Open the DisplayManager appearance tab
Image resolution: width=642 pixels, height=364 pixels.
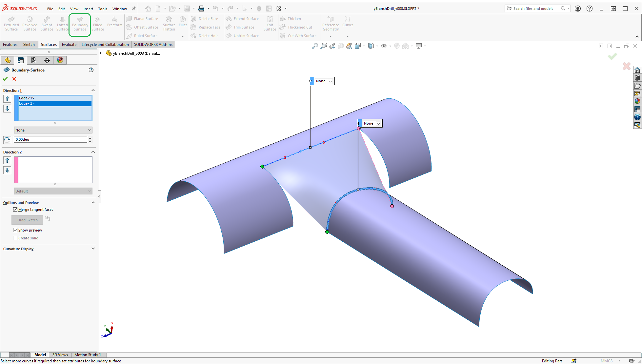pos(60,60)
